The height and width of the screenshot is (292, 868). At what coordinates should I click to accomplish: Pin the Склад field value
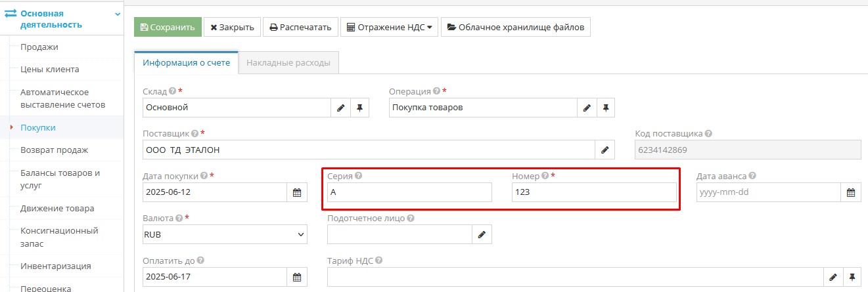pyautogui.click(x=359, y=108)
